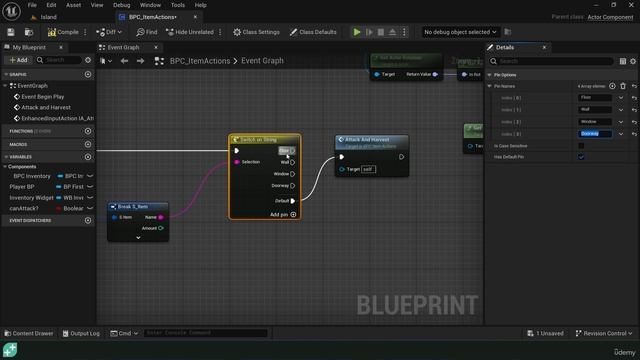Add new function with plus icon
The width and height of the screenshot is (640, 360).
(88, 131)
